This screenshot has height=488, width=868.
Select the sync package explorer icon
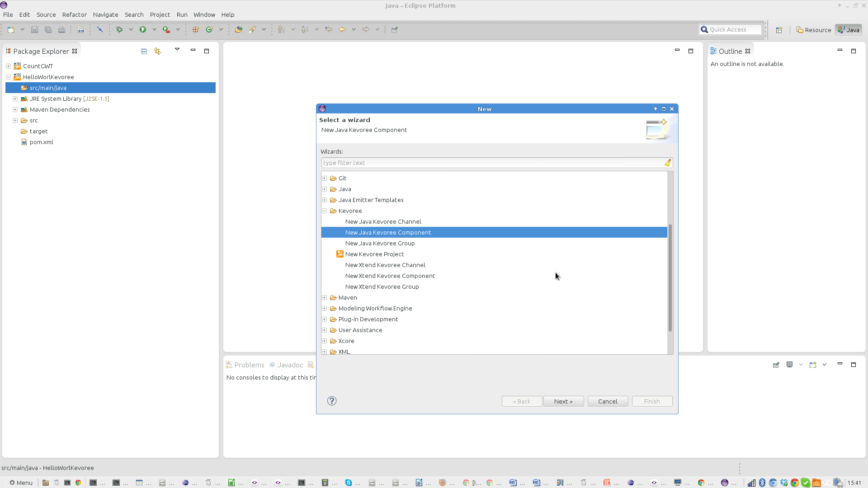tap(157, 51)
